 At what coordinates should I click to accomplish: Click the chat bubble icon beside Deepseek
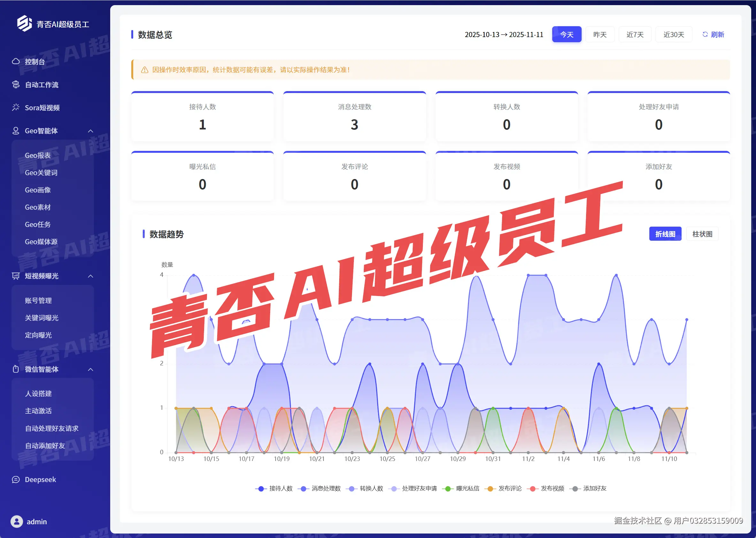click(x=16, y=480)
